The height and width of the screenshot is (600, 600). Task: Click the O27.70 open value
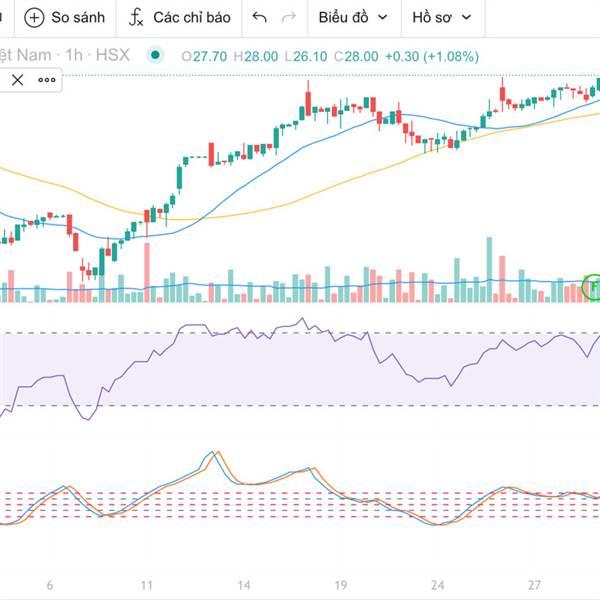coord(204,57)
